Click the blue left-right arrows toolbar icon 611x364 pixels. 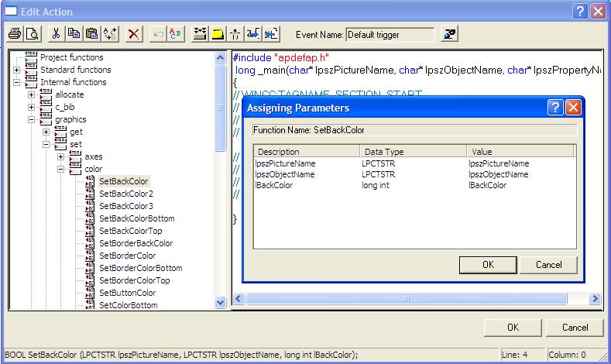pos(253,34)
